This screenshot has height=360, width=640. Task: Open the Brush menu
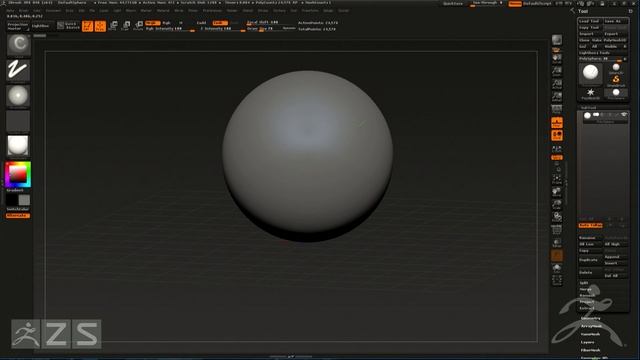tap(24, 11)
